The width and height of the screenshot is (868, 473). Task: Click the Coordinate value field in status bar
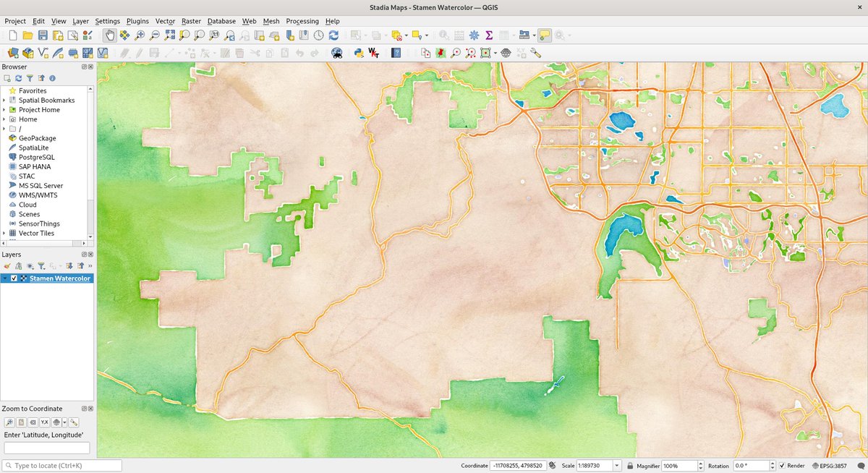point(517,466)
